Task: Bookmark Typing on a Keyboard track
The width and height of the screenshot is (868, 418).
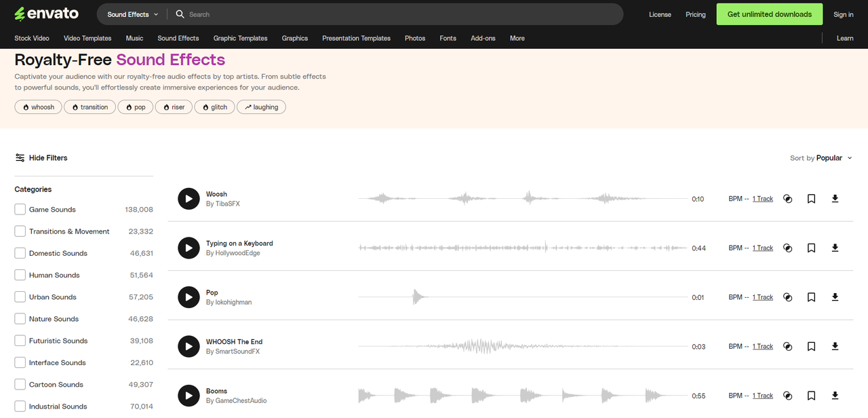Action: [x=811, y=248]
